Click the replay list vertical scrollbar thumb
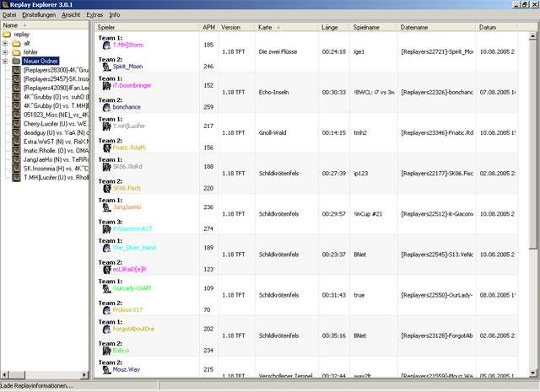Image resolution: width=540 pixels, height=392 pixels. click(x=532, y=145)
